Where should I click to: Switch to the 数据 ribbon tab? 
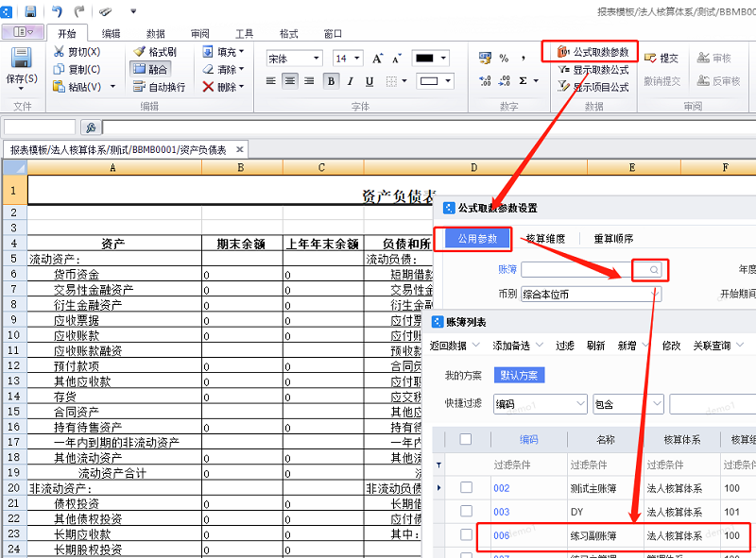156,33
